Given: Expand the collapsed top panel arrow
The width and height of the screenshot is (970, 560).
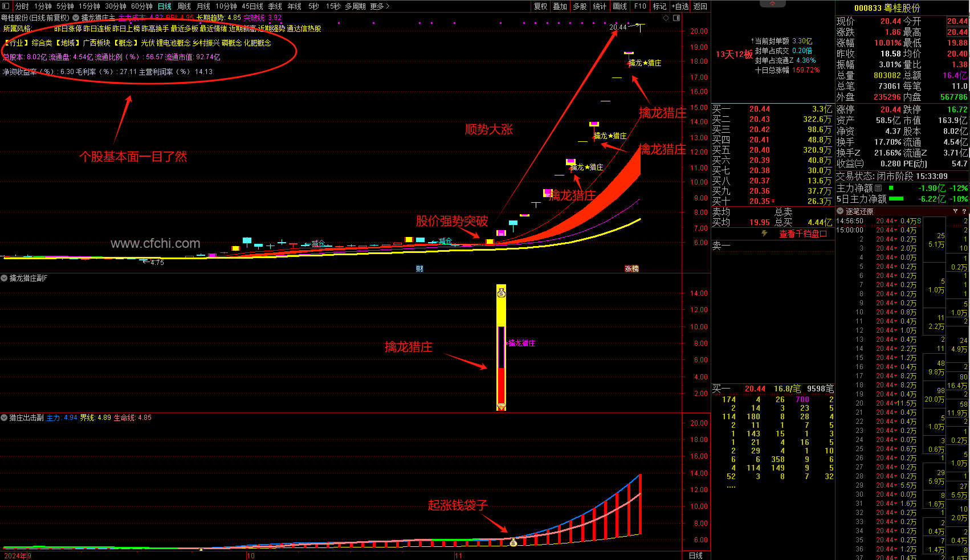Looking at the screenshot, I should pos(773,4).
